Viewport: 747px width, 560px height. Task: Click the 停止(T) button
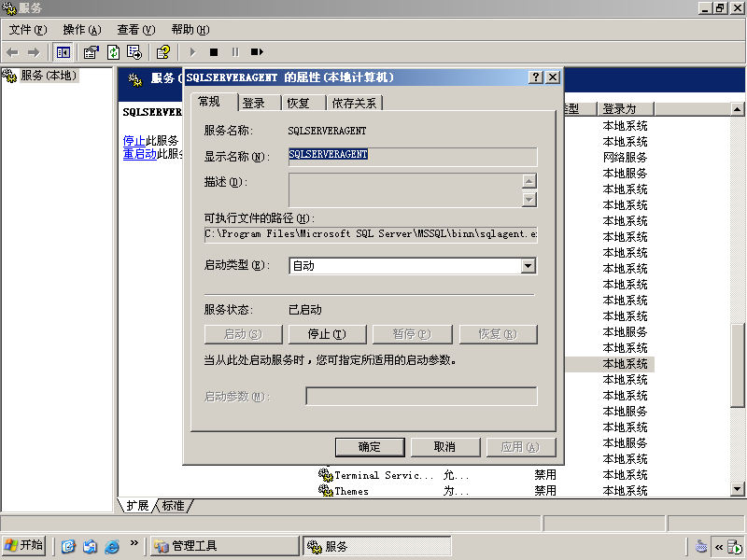tap(328, 334)
